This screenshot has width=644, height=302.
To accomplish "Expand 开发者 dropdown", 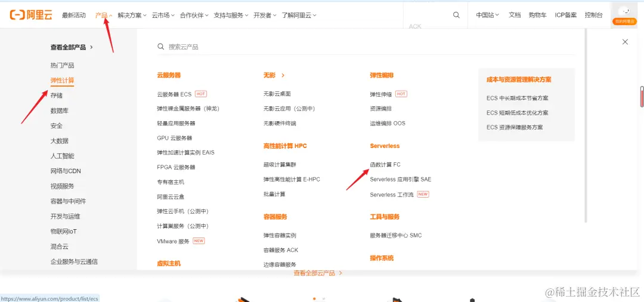I will pyautogui.click(x=265, y=15).
